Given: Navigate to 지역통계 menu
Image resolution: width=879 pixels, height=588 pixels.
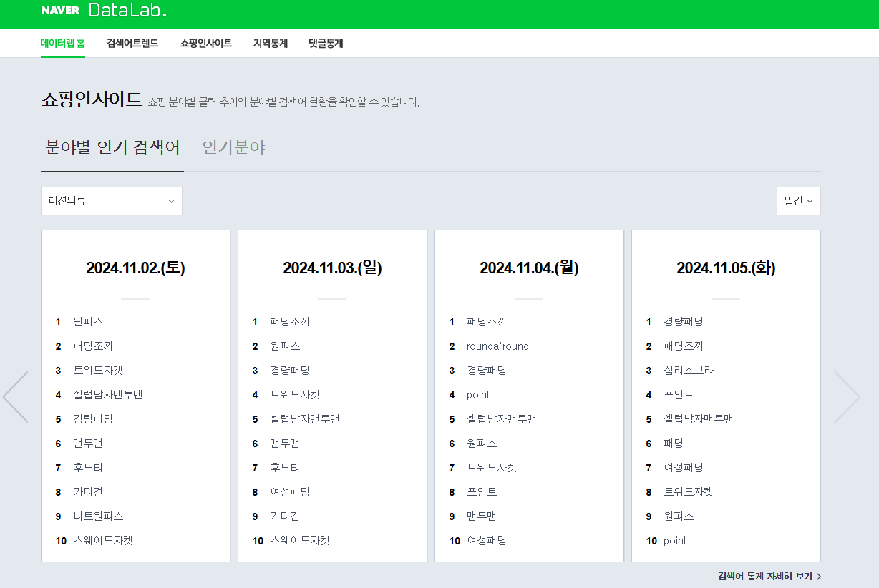Looking at the screenshot, I should [271, 43].
